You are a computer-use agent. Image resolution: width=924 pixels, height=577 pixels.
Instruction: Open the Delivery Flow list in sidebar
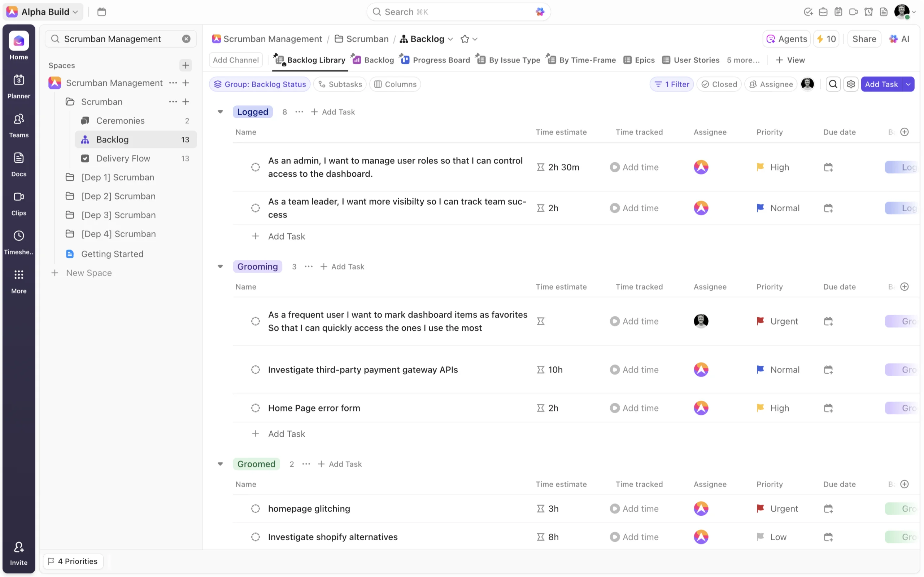[123, 158]
